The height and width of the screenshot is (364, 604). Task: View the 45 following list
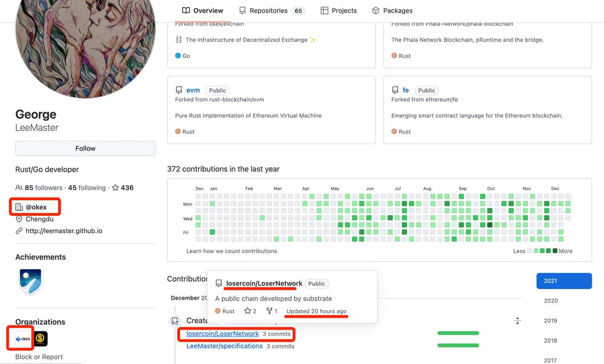pyautogui.click(x=87, y=188)
